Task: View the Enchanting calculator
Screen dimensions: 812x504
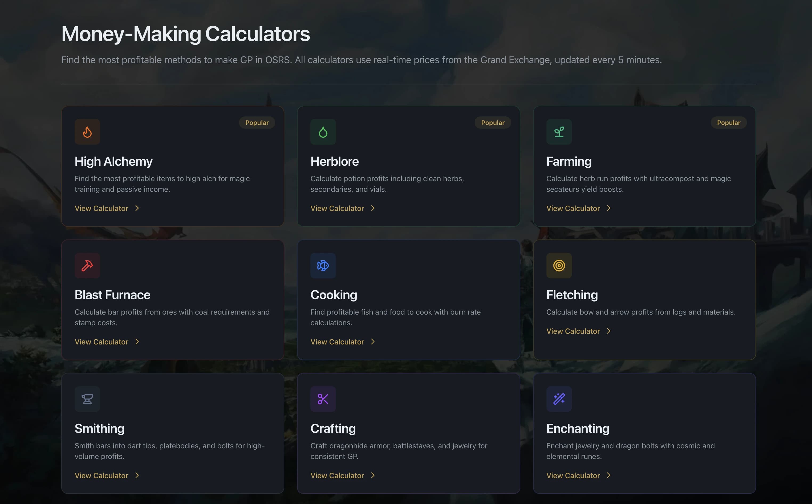Action: (573, 475)
